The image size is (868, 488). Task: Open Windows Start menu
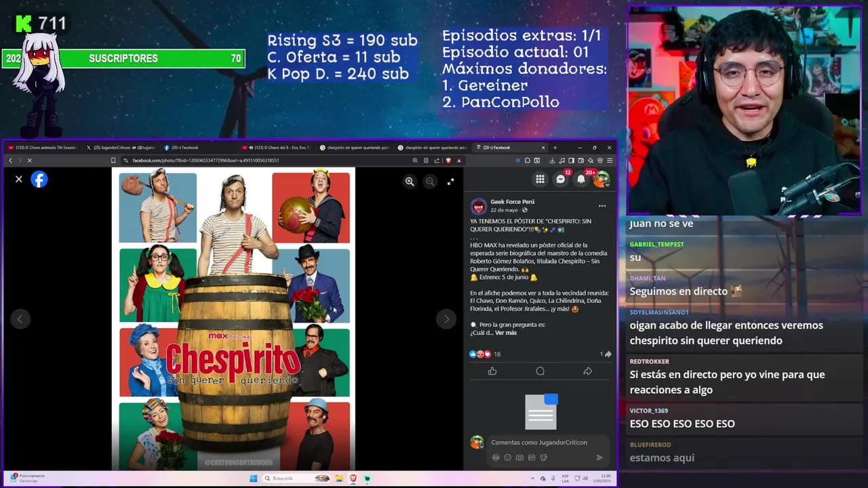(x=253, y=479)
